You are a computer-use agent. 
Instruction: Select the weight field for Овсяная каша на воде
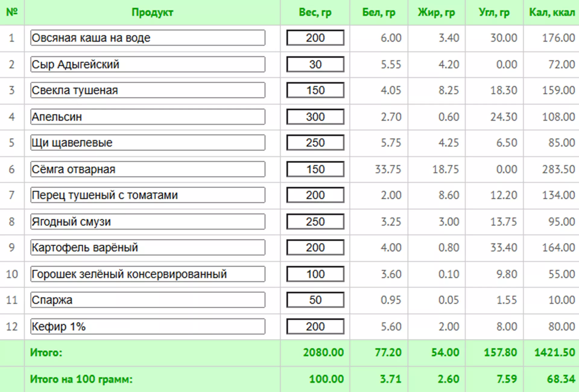(315, 38)
